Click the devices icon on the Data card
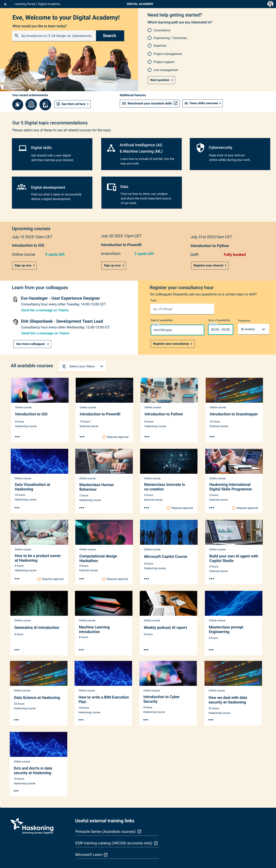Image resolution: width=276 pixels, height=868 pixels. pyautogui.click(x=111, y=187)
